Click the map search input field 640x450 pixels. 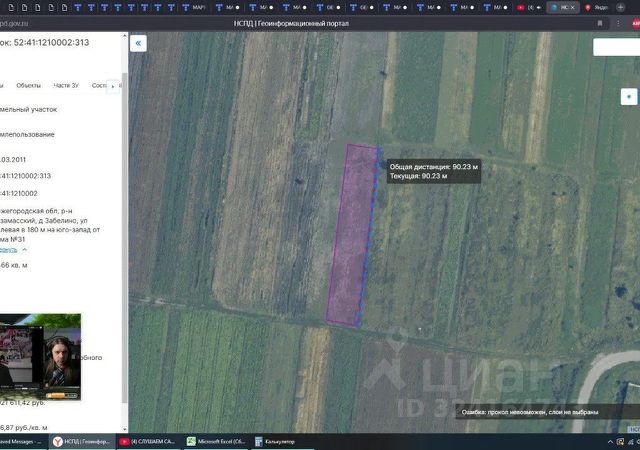[x=616, y=47]
